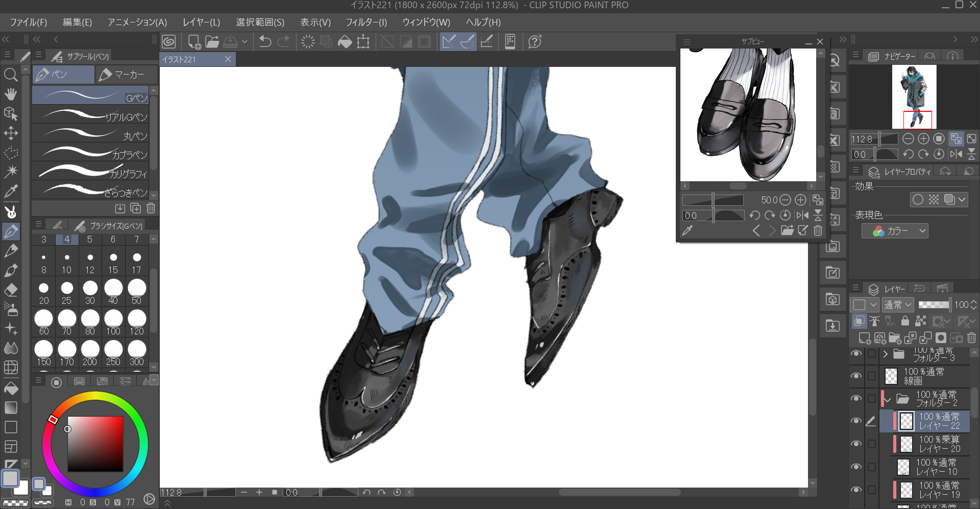Screen dimensions: 980x509
Task: Select the hand pan tool
Action: pyautogui.click(x=11, y=94)
